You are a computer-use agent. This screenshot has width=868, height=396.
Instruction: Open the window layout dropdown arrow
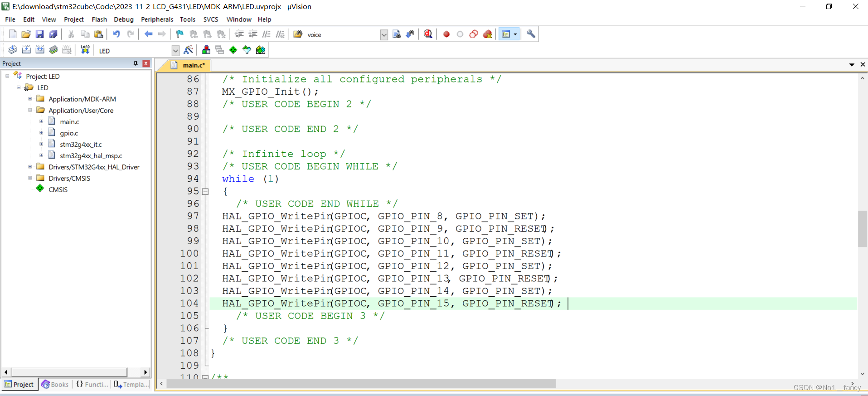515,34
